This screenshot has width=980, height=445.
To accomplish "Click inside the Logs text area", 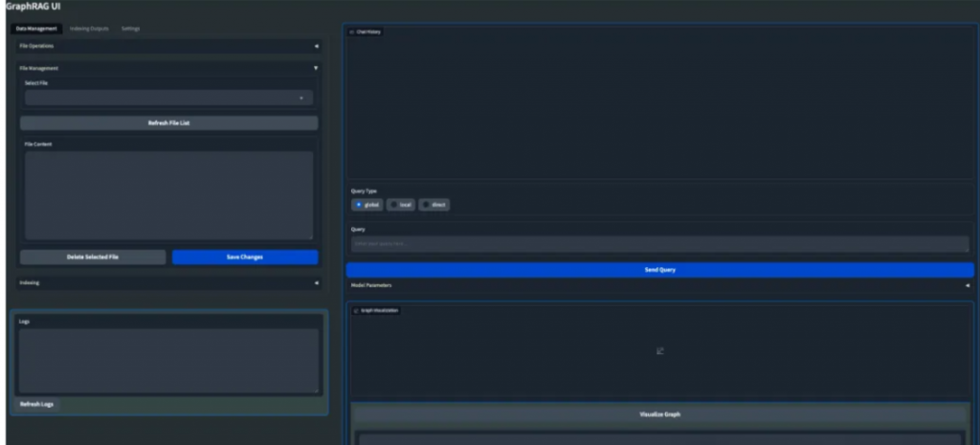I will 168,361.
